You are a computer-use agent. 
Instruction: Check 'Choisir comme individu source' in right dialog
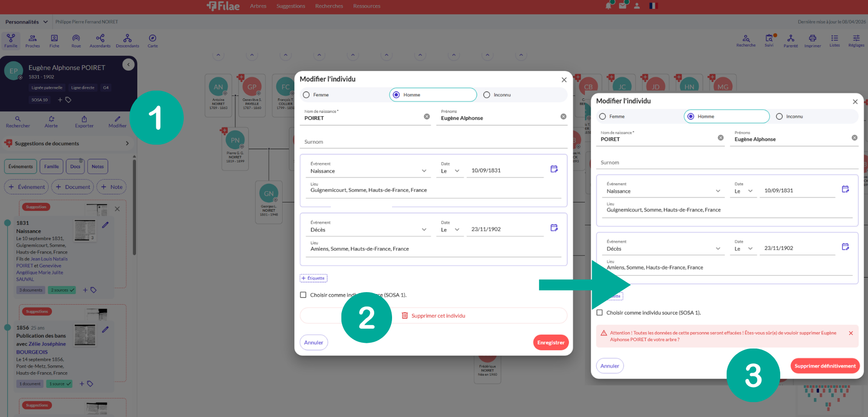pos(599,313)
